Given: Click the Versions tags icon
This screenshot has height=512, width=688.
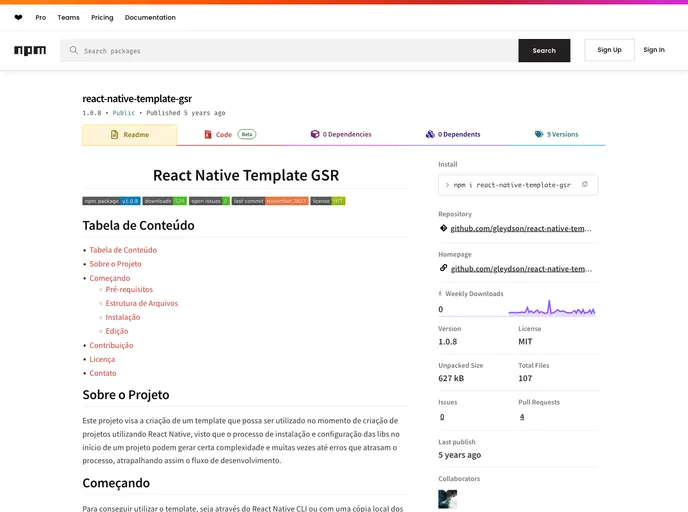Looking at the screenshot, I should coord(539,134).
